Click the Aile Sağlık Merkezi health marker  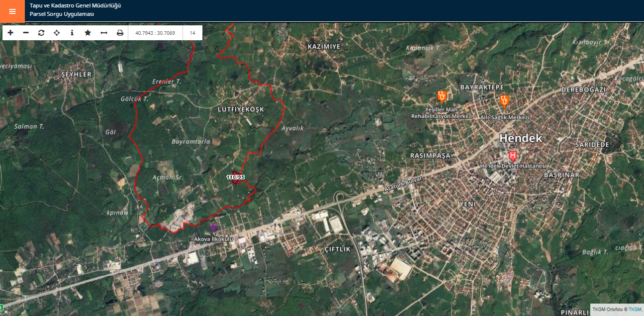[504, 101]
